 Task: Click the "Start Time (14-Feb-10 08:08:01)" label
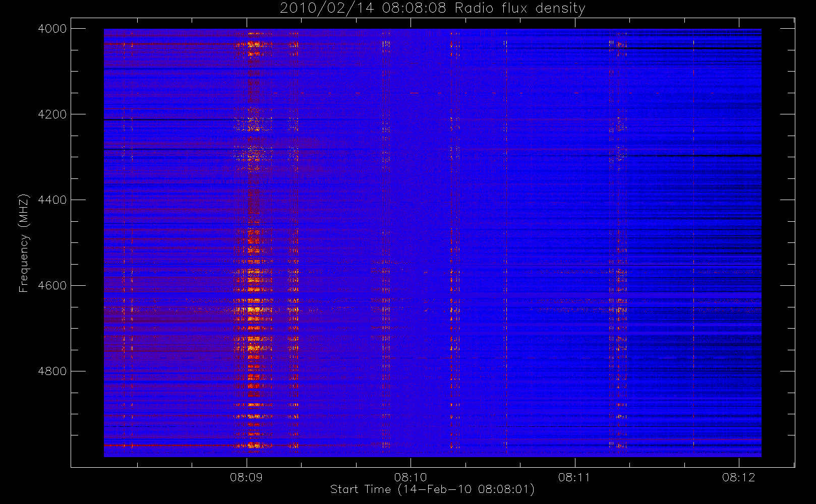point(432,489)
